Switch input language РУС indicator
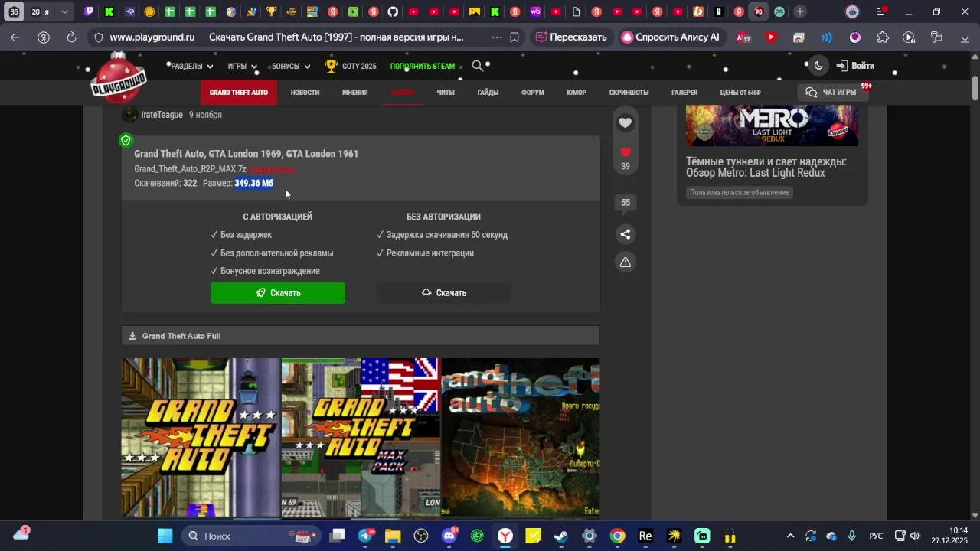980x551 pixels. [x=877, y=536]
